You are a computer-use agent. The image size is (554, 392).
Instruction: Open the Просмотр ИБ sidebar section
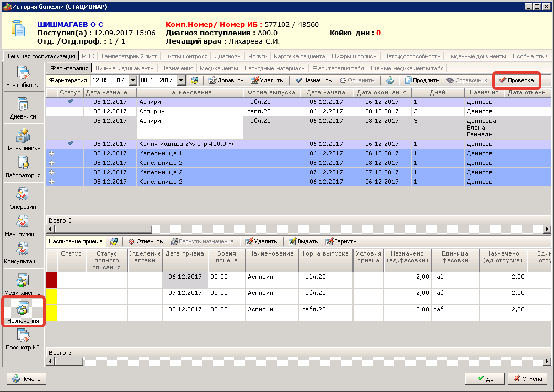click(x=23, y=340)
